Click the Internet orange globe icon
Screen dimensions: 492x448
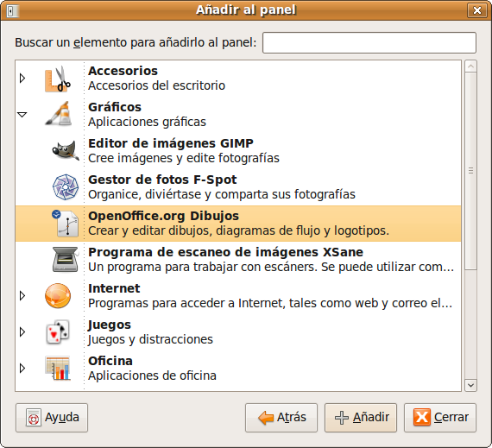pos(58,296)
